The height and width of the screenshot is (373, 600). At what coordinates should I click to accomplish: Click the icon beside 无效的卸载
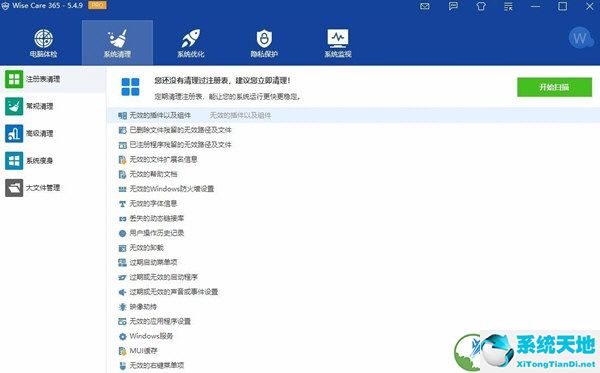click(x=122, y=248)
